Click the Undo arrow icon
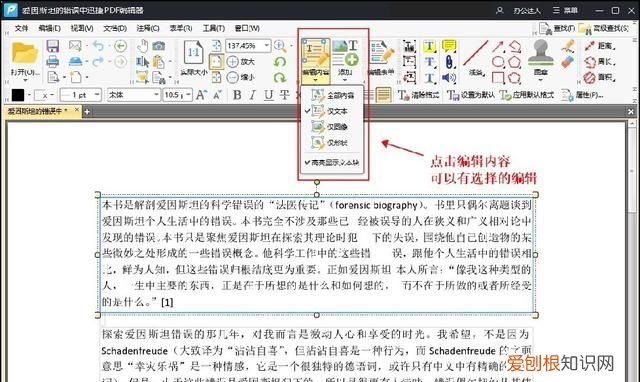 click(x=98, y=46)
